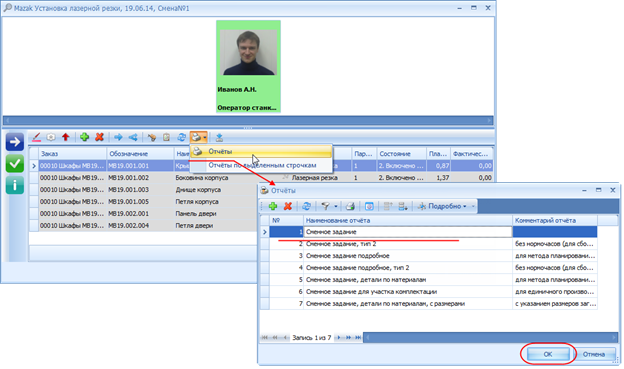This screenshot has height=369, width=624.
Task: Delete report with Отчёты red X icon
Action: [x=288, y=206]
